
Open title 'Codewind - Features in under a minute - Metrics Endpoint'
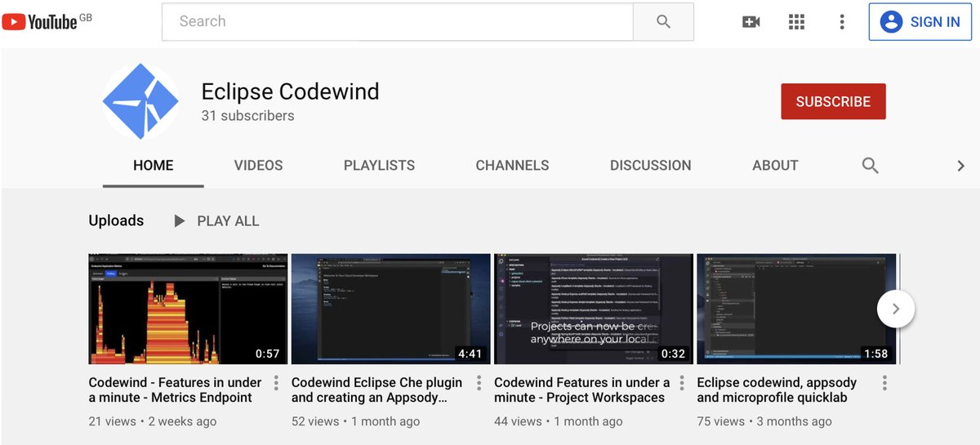176,390
